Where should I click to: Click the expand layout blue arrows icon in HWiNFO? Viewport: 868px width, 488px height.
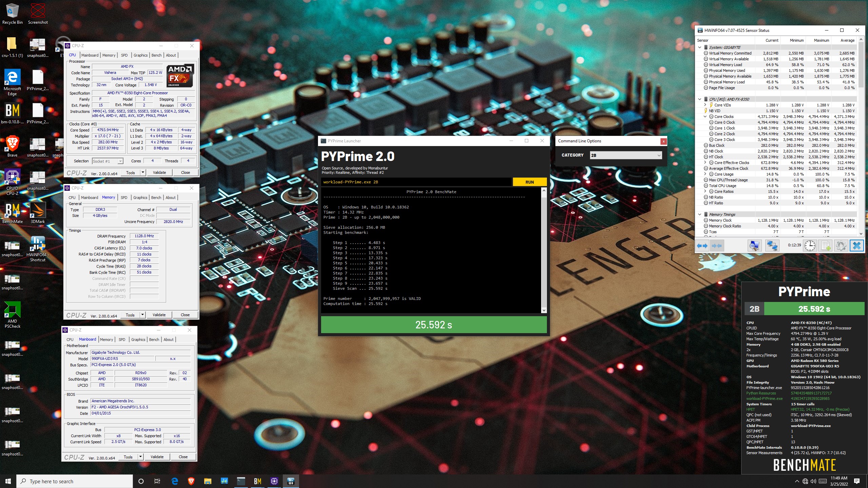[702, 246]
